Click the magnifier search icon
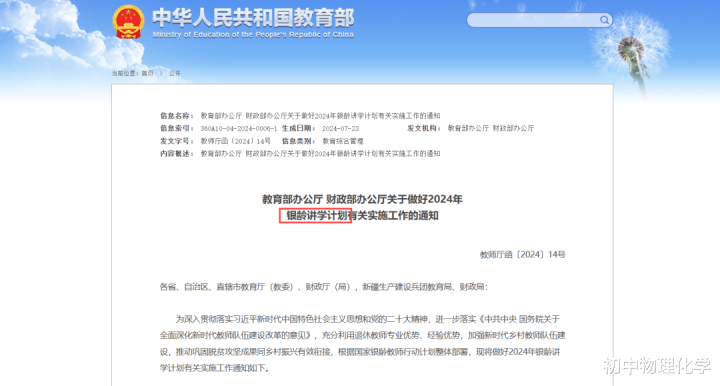 (x=604, y=20)
